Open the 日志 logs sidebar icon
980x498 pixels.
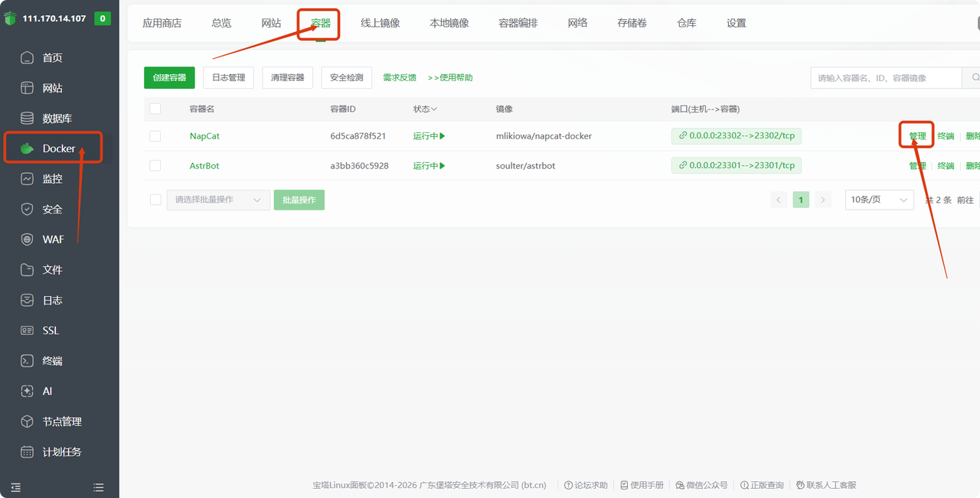28,300
